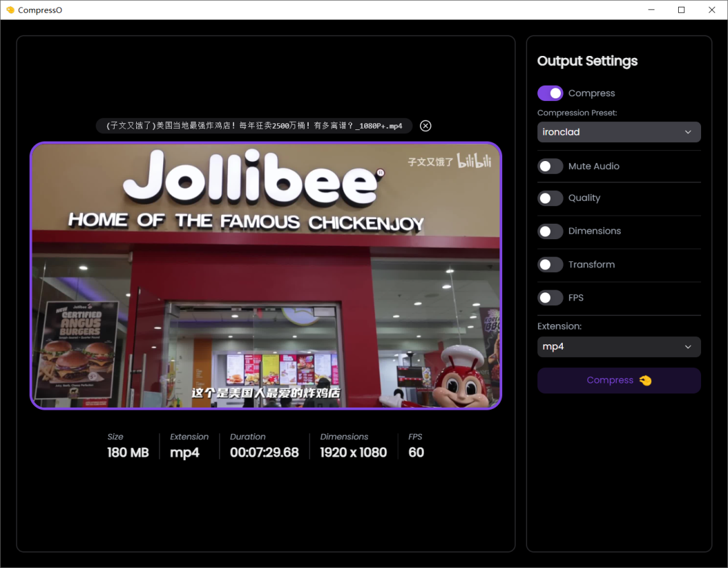The width and height of the screenshot is (728, 568).
Task: Maximize the CompressO window
Action: 681,9
